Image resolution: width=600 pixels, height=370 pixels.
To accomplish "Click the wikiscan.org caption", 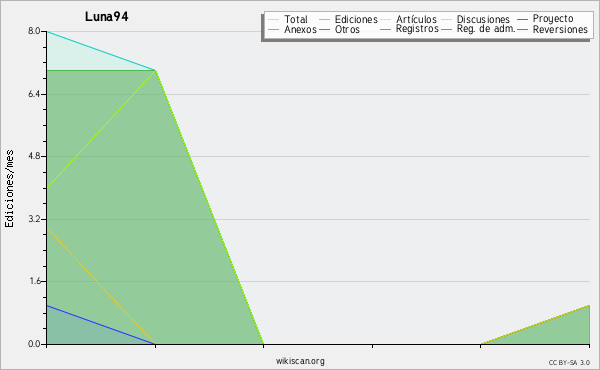I will coord(300,361).
